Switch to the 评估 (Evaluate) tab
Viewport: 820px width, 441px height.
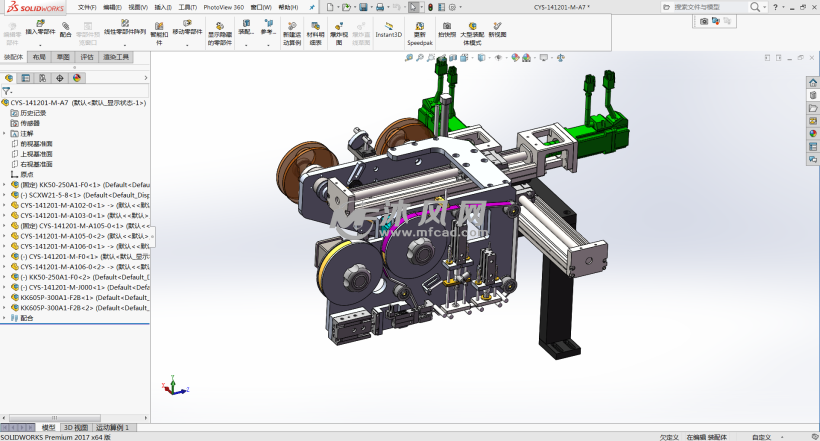tap(87, 57)
